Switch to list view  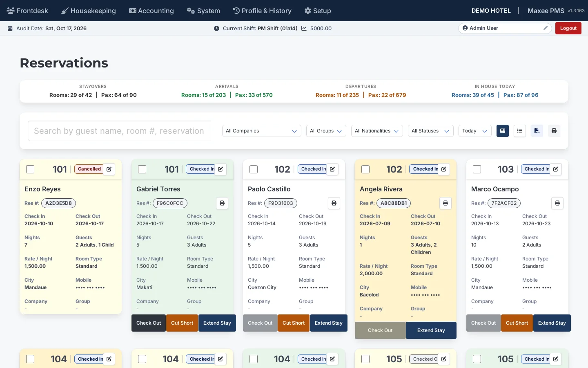click(x=519, y=131)
